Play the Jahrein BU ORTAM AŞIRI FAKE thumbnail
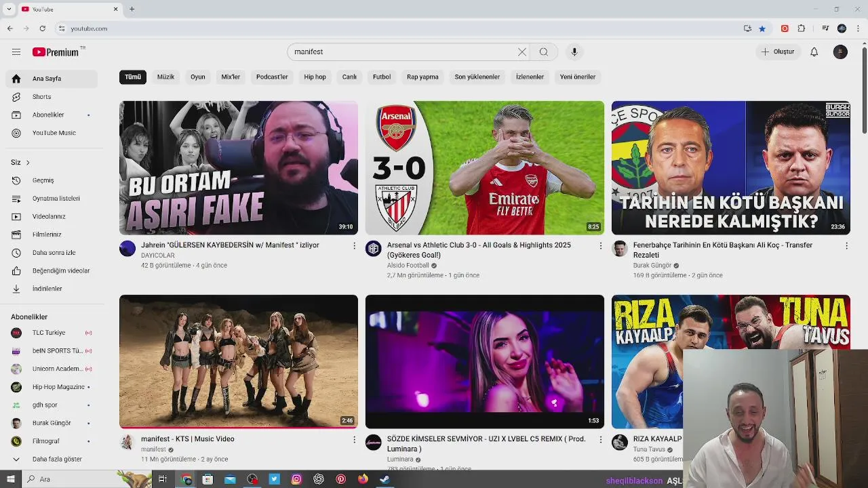 239,168
